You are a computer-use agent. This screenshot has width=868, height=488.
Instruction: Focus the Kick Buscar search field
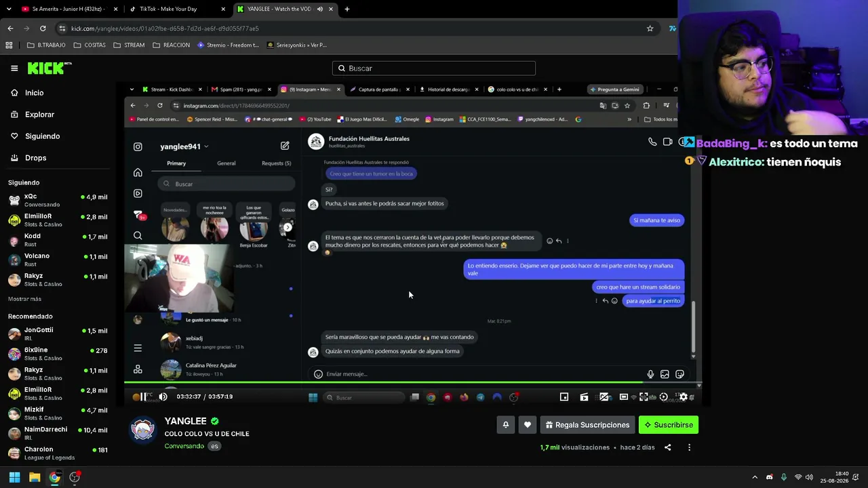pos(434,68)
